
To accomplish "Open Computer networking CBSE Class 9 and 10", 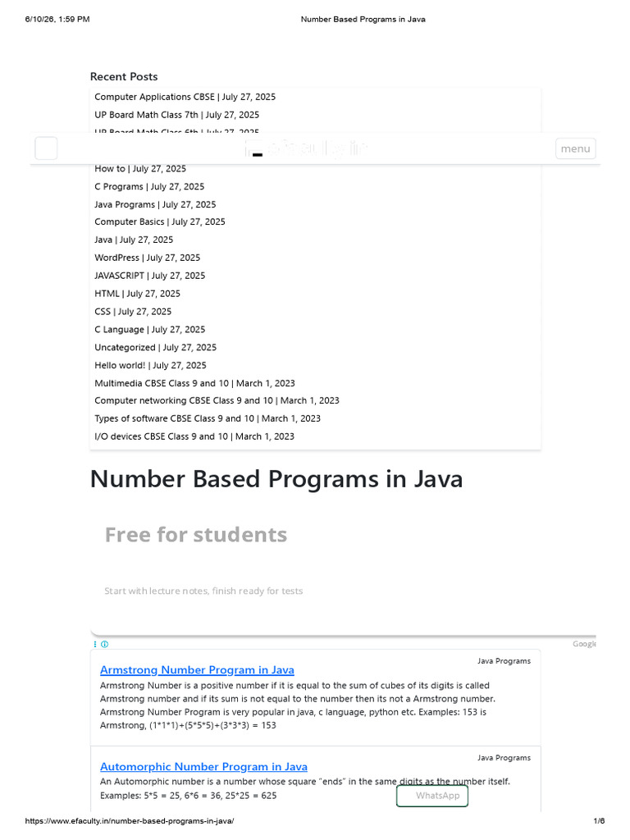I will (x=184, y=400).
